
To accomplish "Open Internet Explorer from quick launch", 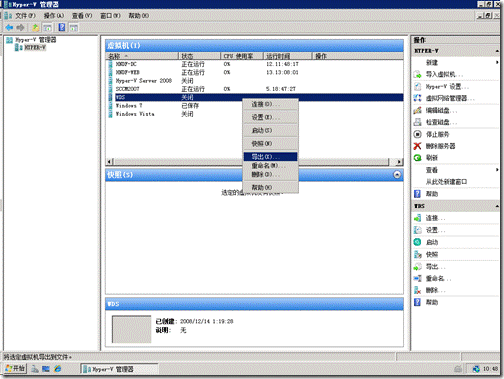I will pyautogui.click(x=58, y=368).
